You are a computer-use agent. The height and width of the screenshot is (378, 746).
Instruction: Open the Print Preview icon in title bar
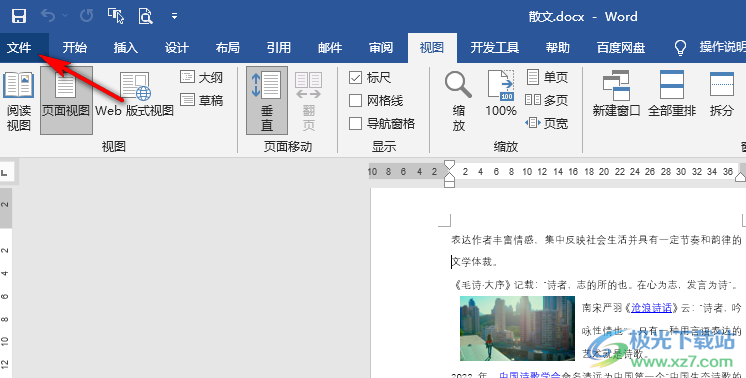tap(145, 16)
